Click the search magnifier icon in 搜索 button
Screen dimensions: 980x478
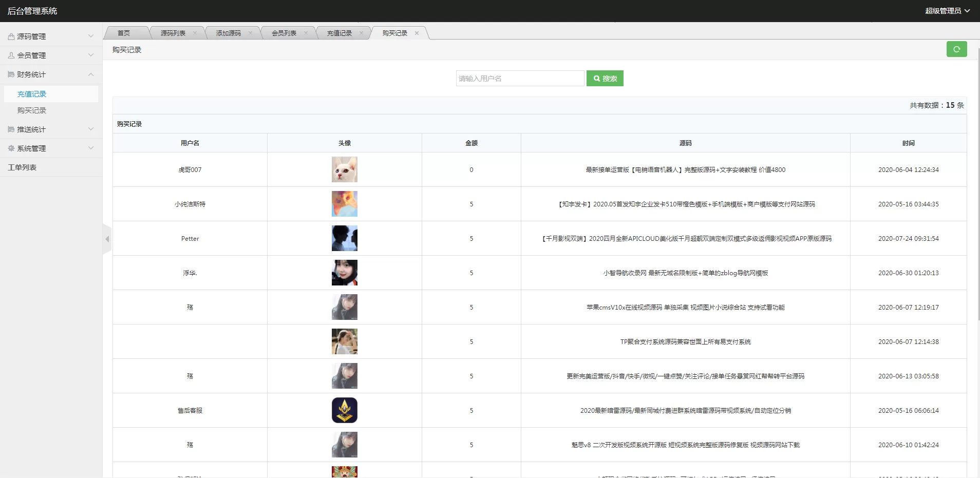point(596,78)
